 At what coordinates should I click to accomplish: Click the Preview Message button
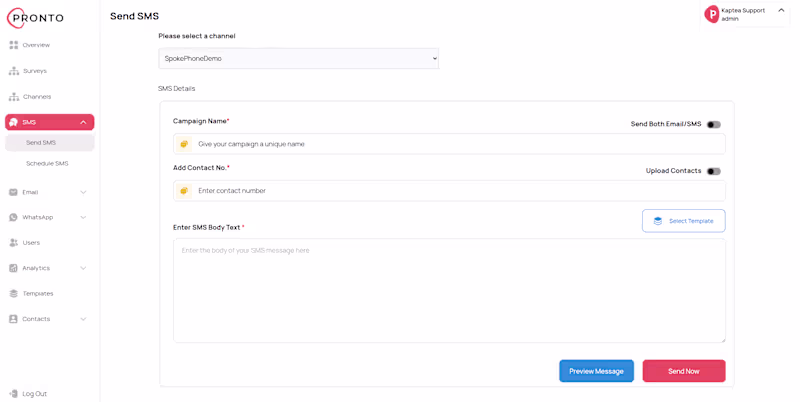pos(596,371)
